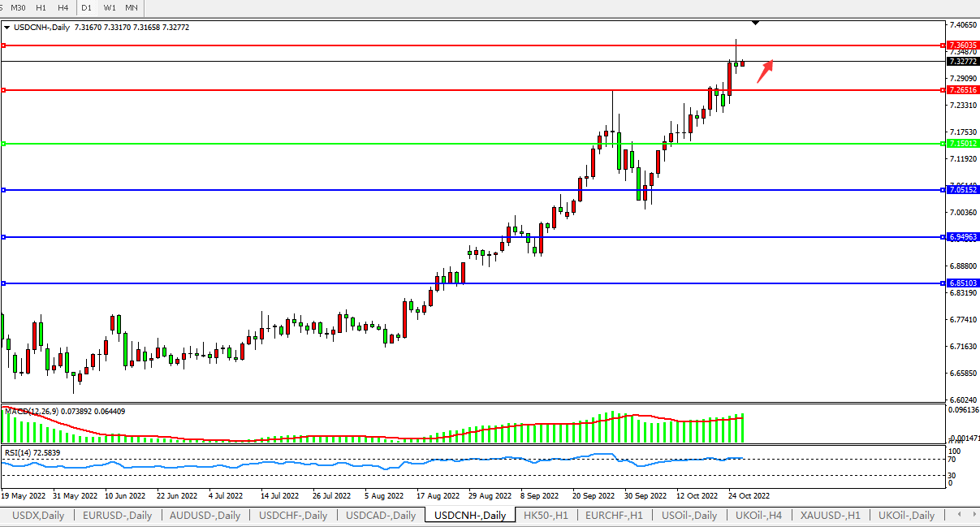
Task: Click the blue 7.05152 level price label
Action: click(x=964, y=190)
